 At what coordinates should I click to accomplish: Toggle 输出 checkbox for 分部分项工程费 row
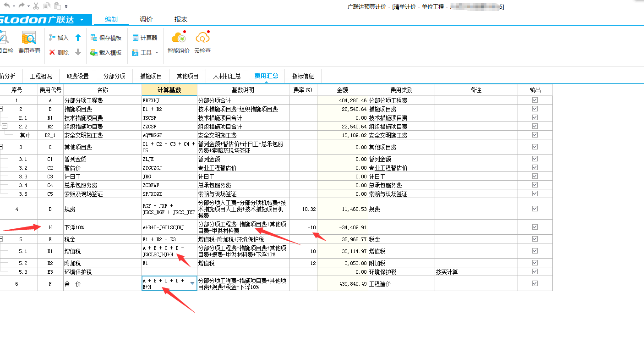pos(535,100)
